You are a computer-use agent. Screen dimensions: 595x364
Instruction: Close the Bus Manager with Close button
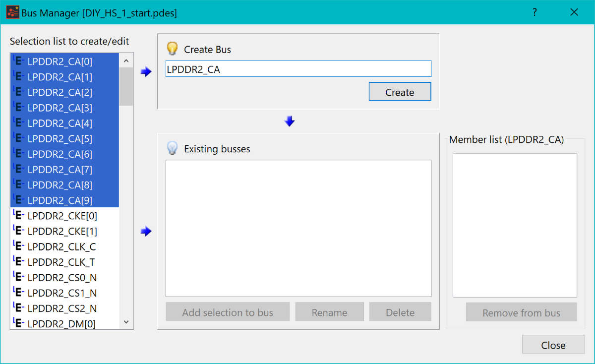[553, 345]
